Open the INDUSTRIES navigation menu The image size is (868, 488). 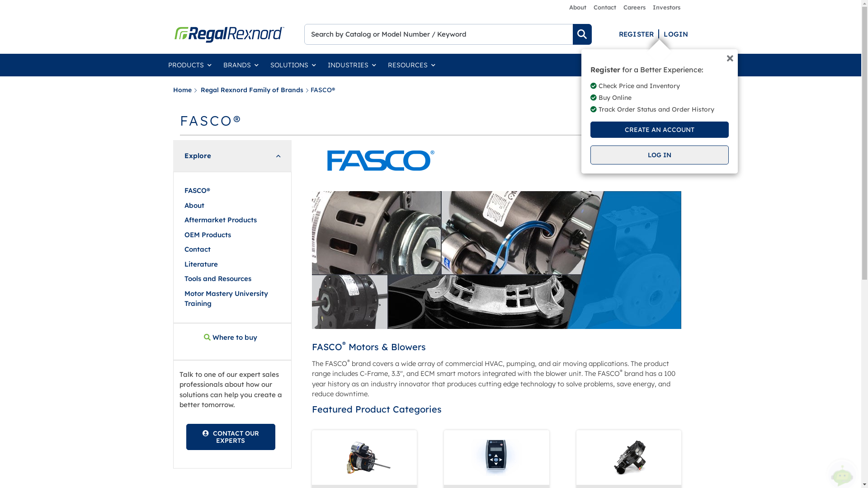pos(352,65)
